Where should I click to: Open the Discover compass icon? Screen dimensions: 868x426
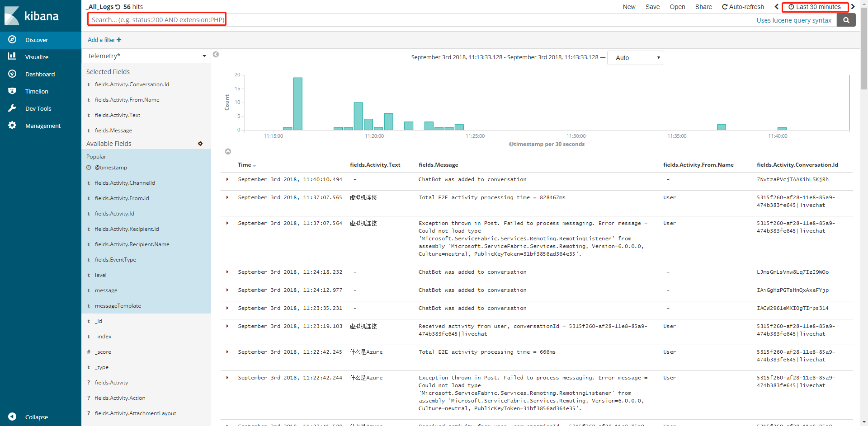pos(12,40)
